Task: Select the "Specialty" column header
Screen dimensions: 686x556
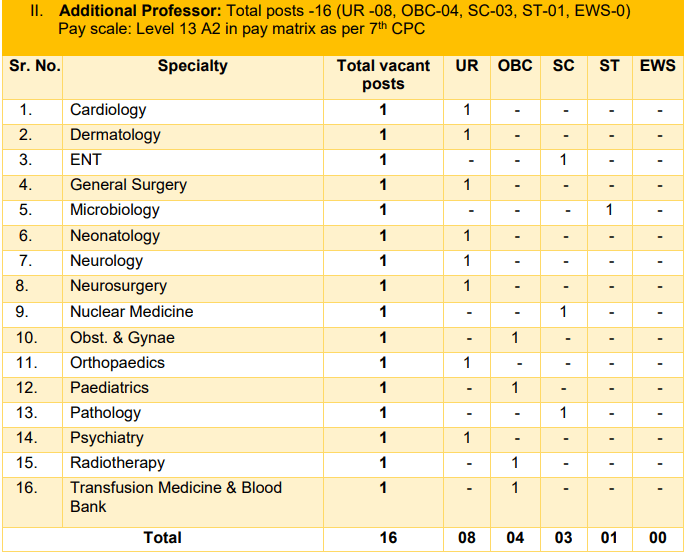Action: click(192, 66)
